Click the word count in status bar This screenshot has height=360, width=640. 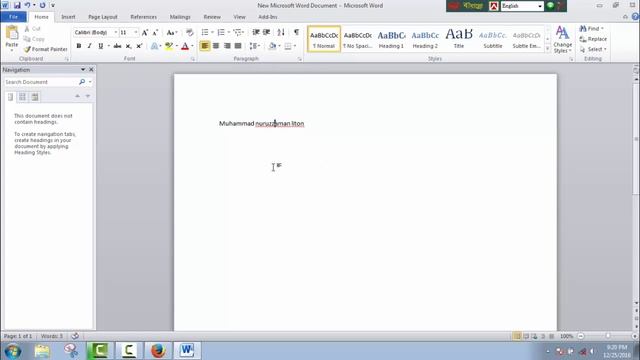(x=52, y=336)
